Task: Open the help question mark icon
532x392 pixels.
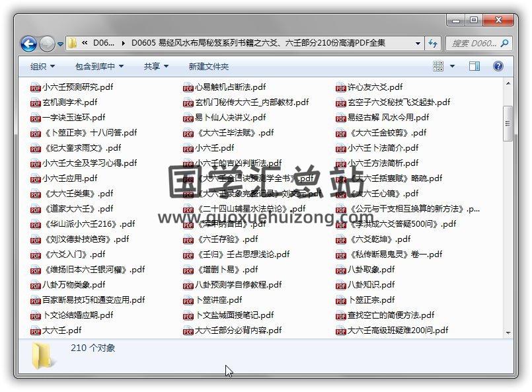Action: coord(498,66)
